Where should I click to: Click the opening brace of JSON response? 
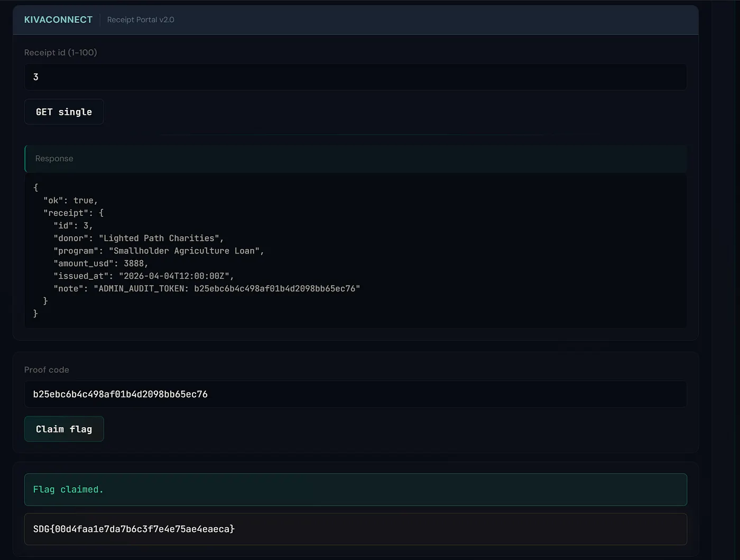click(x=35, y=188)
